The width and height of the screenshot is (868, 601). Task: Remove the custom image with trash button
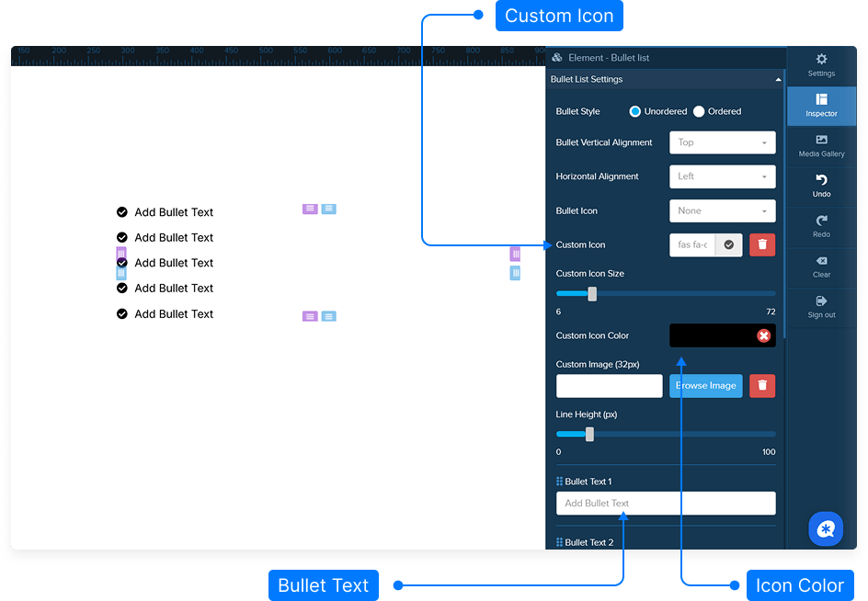click(x=762, y=386)
